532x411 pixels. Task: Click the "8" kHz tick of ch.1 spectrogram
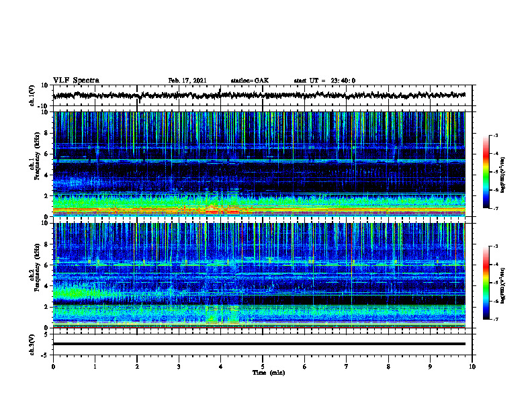[46, 133]
